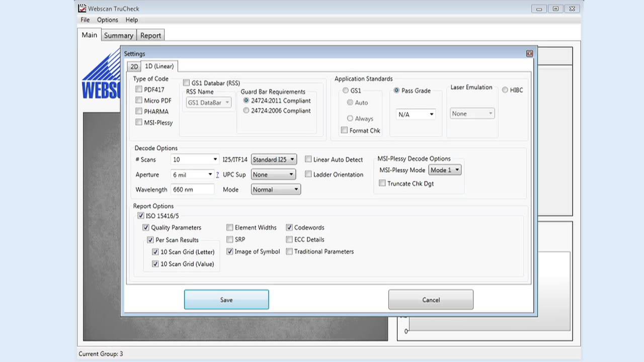Open the Aperture 6 mil dropdown

[x=192, y=174]
